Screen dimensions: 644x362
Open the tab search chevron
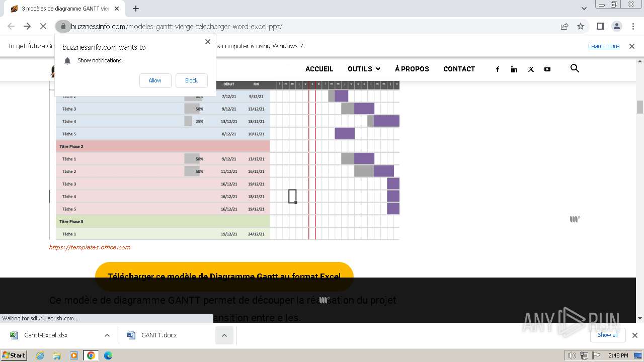tap(584, 9)
